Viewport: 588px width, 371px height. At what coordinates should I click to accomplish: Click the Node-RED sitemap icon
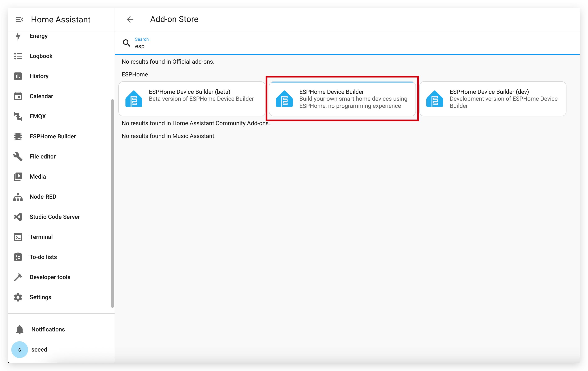point(18,197)
